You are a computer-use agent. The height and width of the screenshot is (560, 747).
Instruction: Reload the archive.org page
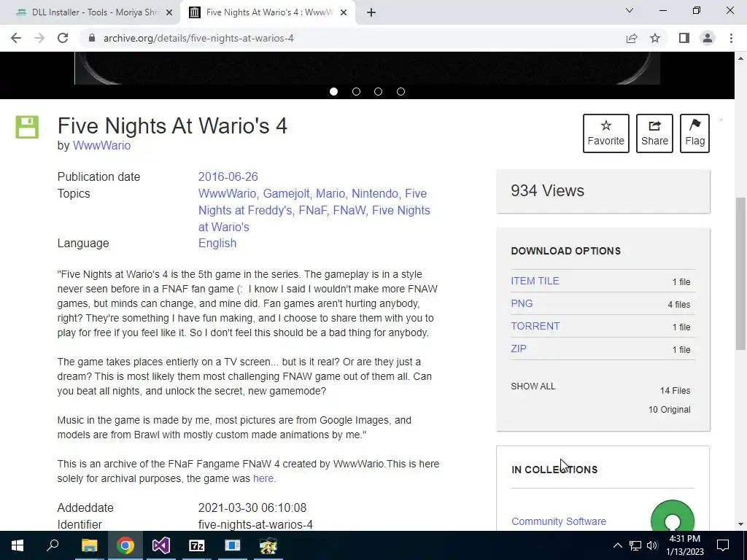click(x=63, y=38)
